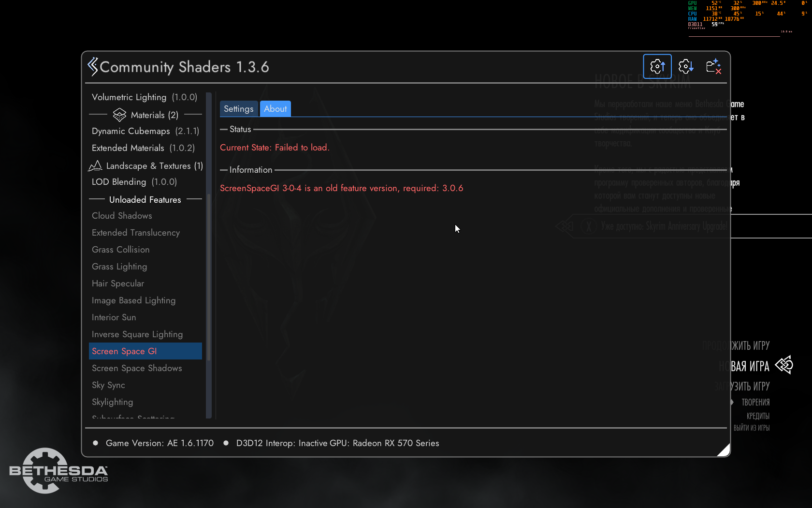Click the Skyrim menu selector emblem icon
This screenshot has width=812, height=508.
784,365
